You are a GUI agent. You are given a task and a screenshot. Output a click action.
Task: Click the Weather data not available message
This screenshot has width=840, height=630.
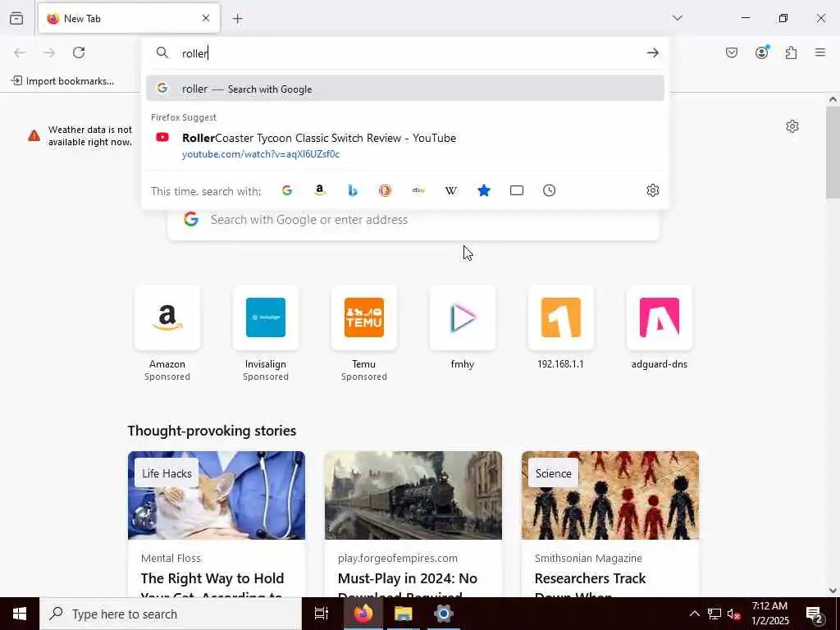(90, 136)
